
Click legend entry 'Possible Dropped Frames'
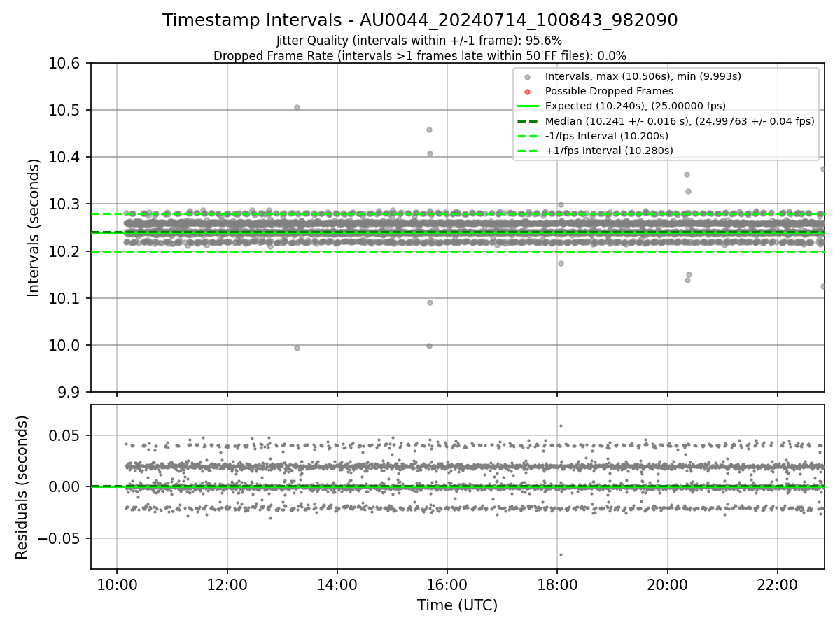tap(609, 91)
